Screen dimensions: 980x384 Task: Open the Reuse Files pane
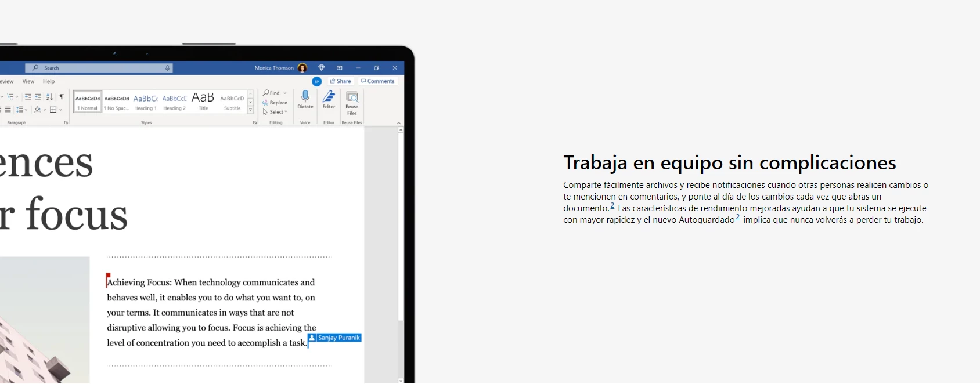tap(352, 103)
